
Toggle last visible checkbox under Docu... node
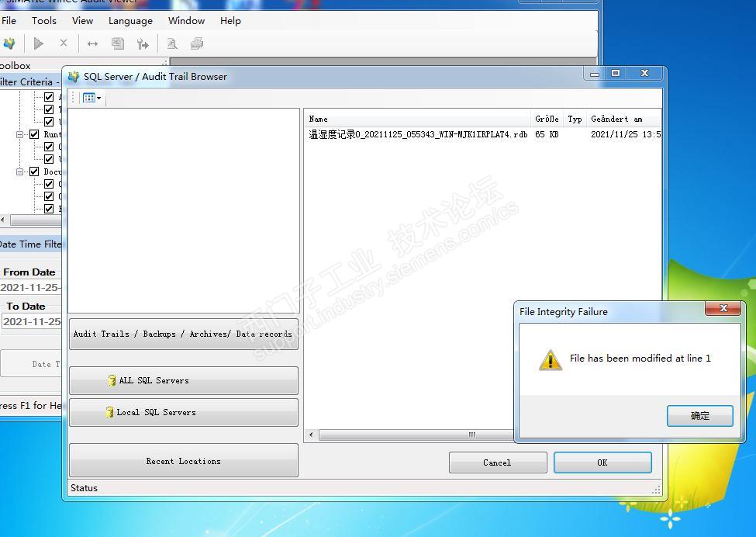coord(49,209)
